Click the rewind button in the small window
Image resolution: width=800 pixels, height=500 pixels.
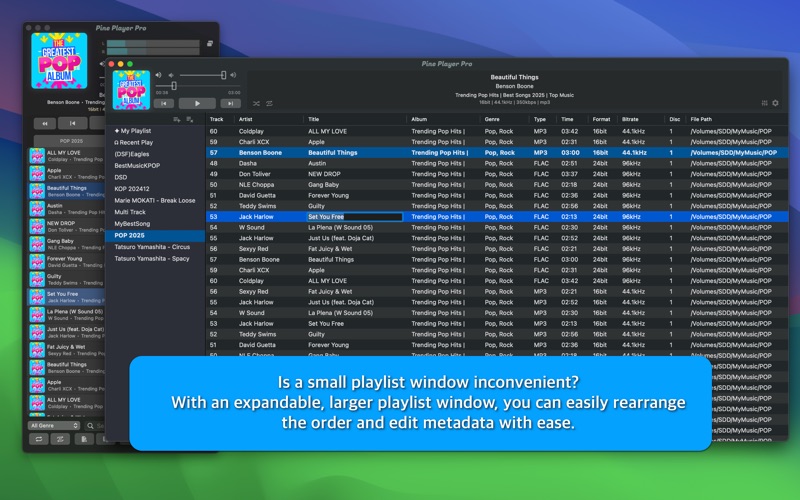click(x=45, y=123)
